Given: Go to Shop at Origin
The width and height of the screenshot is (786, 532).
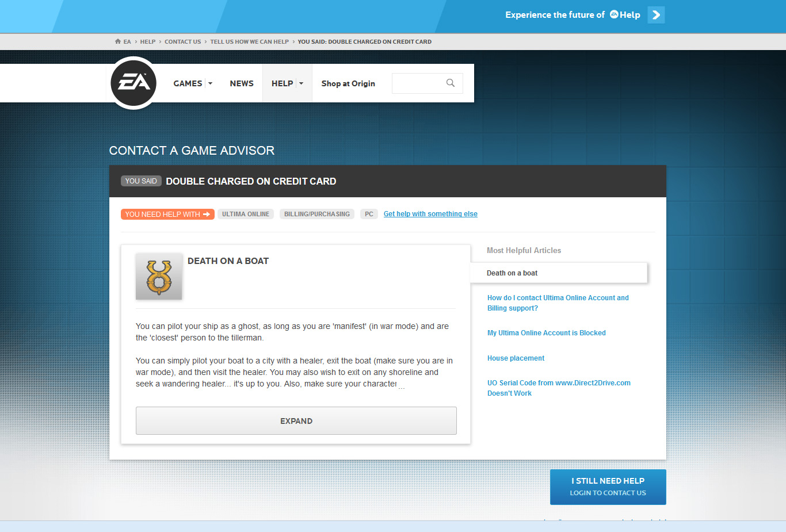Looking at the screenshot, I should click(348, 83).
